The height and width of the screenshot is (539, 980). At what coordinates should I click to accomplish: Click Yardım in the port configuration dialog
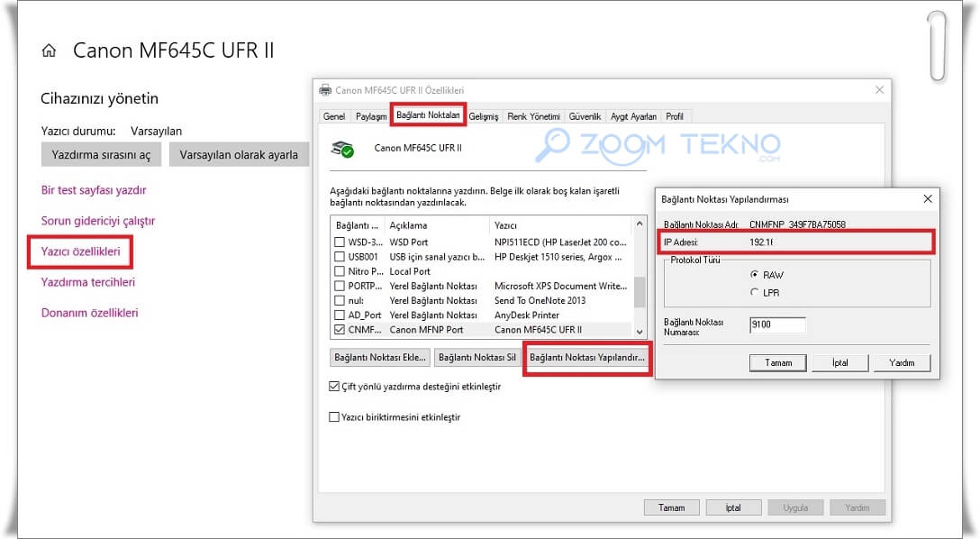coord(902,362)
